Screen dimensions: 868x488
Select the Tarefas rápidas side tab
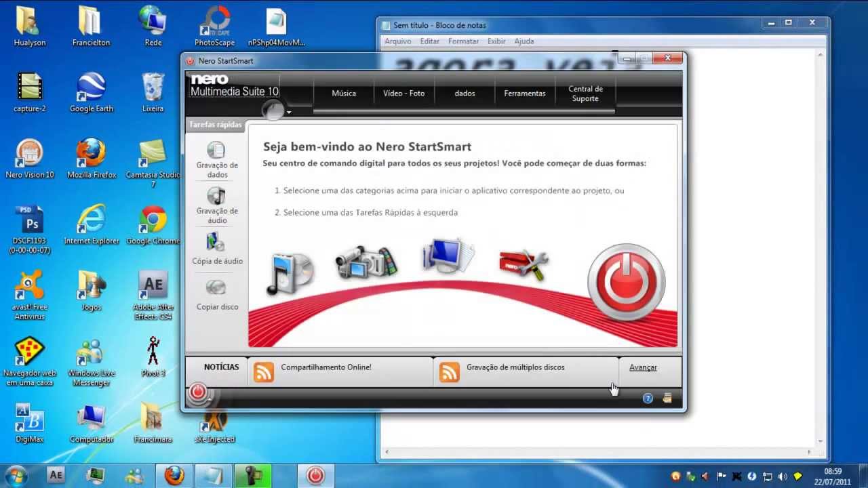click(x=216, y=125)
